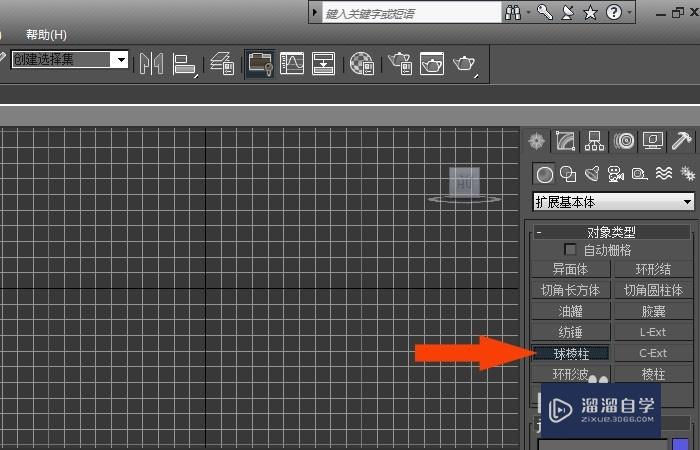Viewport: 700px width, 450px height.
Task: Enable the 自动栅格 checkbox
Action: coord(570,249)
